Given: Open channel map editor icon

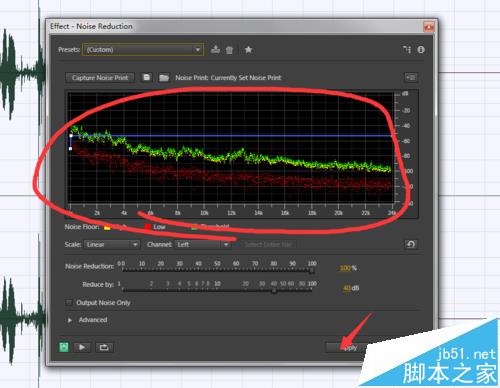Looking at the screenshot, I should click(x=407, y=50).
